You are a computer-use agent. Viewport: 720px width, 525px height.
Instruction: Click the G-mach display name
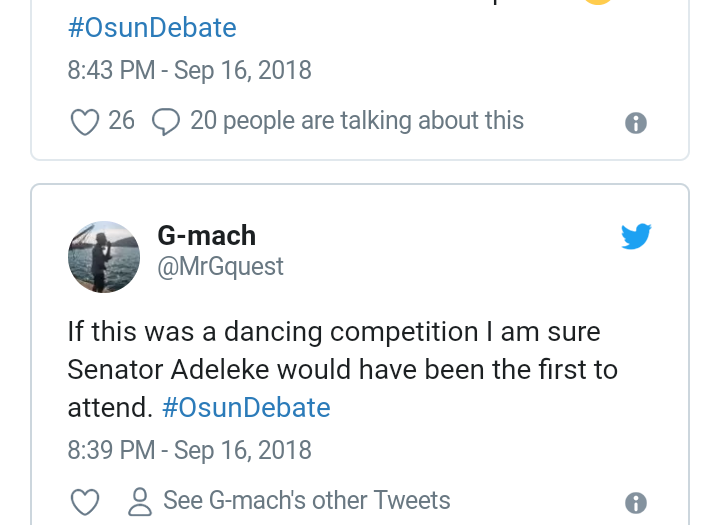(207, 236)
